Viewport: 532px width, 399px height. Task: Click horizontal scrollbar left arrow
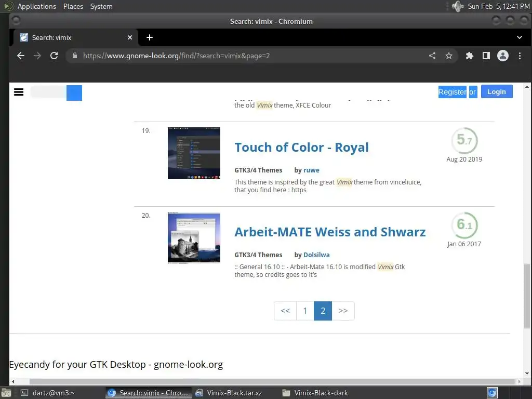[13, 381]
